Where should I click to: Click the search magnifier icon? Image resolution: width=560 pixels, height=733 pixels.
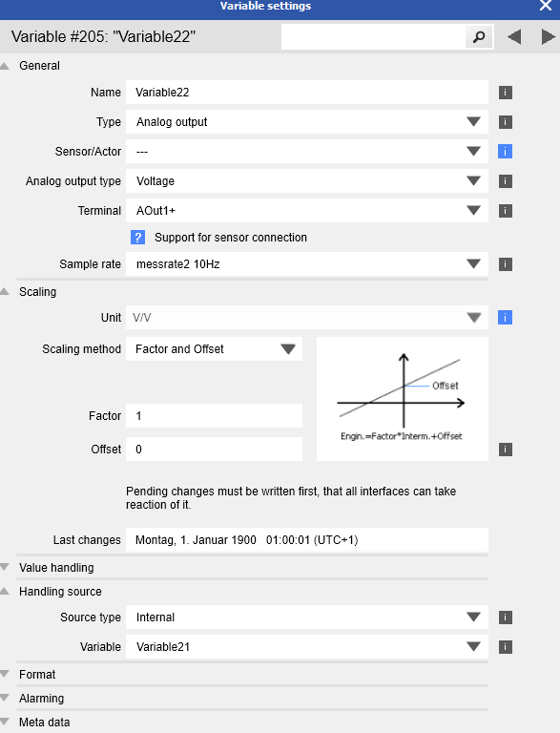click(x=479, y=37)
